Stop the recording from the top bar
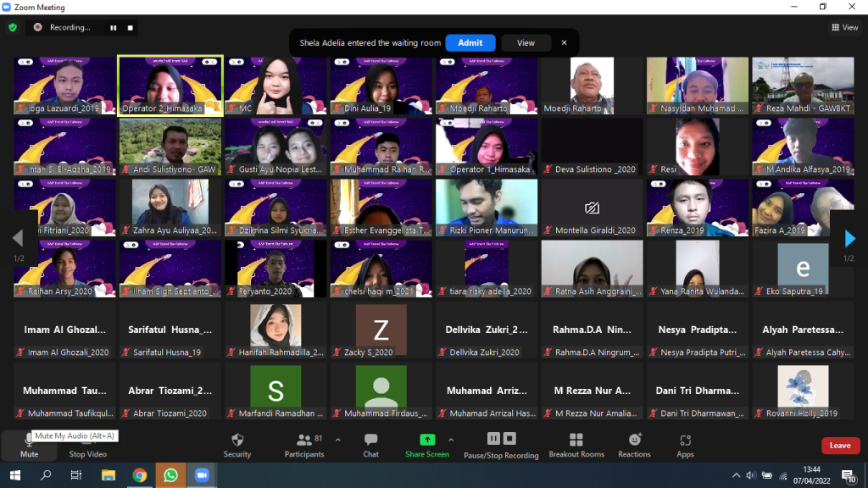 131,27
